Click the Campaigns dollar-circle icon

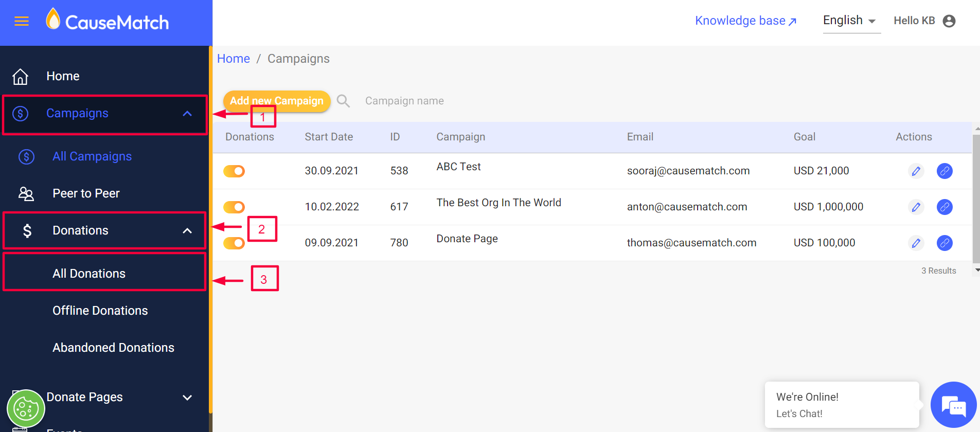pos(21,113)
